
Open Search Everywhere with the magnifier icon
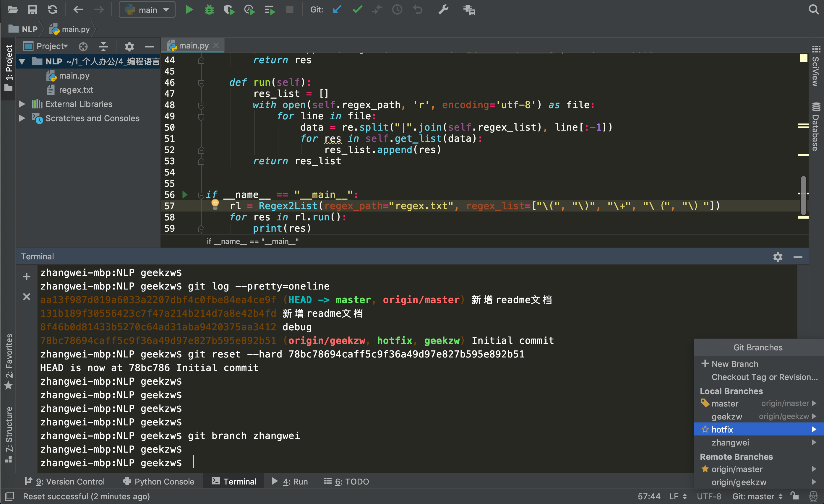pyautogui.click(x=813, y=9)
